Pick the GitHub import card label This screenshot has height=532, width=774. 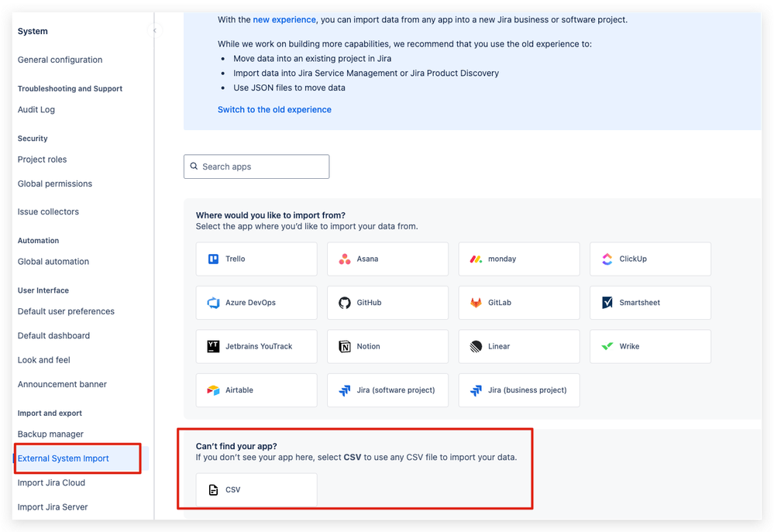370,303
